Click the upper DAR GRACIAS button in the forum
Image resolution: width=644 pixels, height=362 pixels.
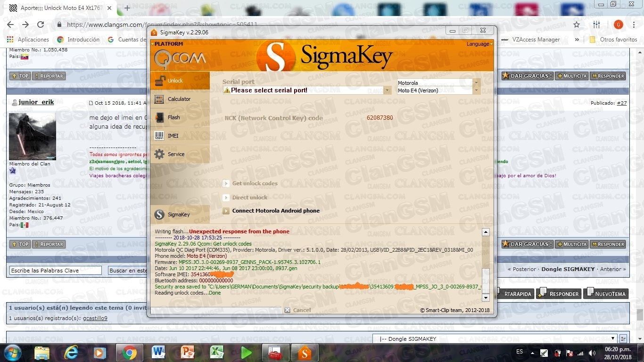[527, 76]
